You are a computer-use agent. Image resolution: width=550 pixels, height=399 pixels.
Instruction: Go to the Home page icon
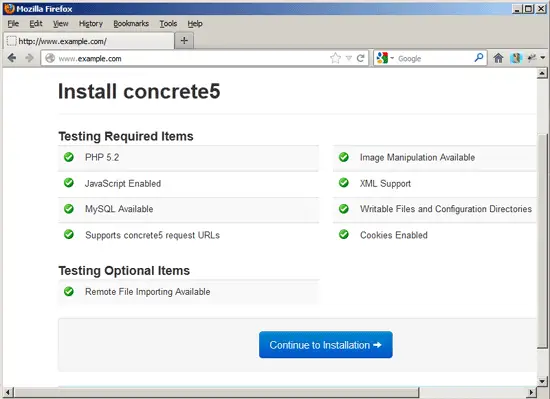[498, 58]
